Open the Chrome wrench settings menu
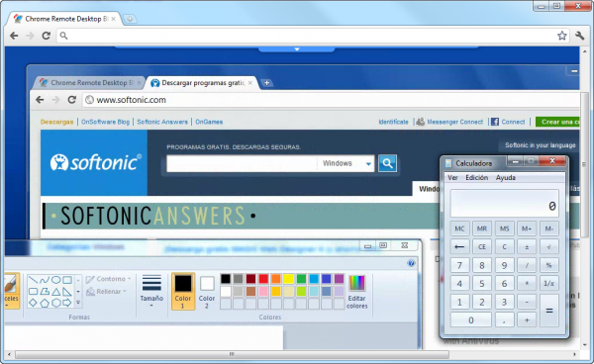The height and width of the screenshot is (364, 594). (x=579, y=36)
